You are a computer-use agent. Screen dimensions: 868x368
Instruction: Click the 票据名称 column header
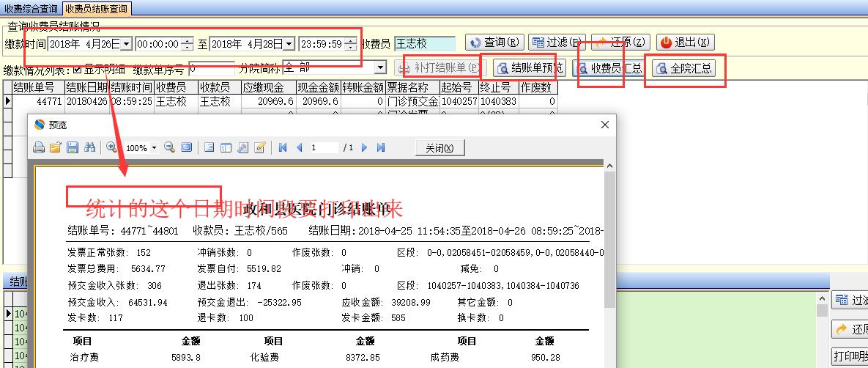pyautogui.click(x=412, y=87)
